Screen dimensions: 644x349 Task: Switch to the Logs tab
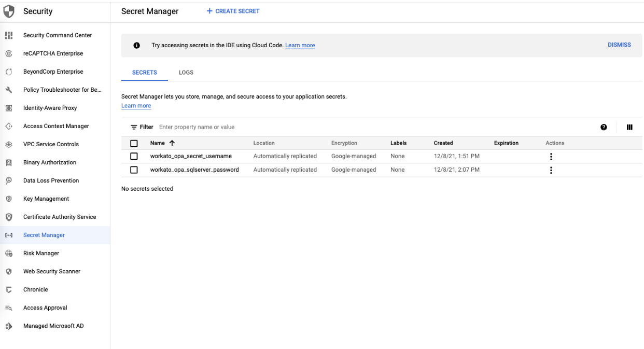(x=186, y=73)
